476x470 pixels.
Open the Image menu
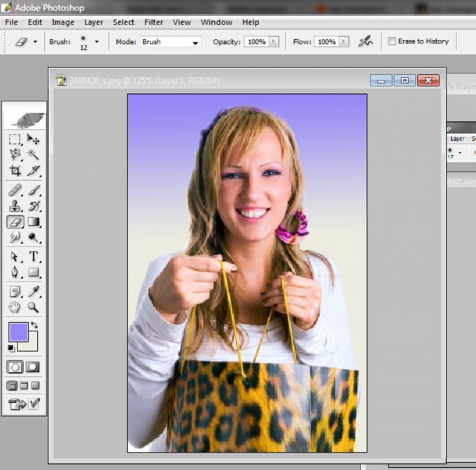point(63,22)
